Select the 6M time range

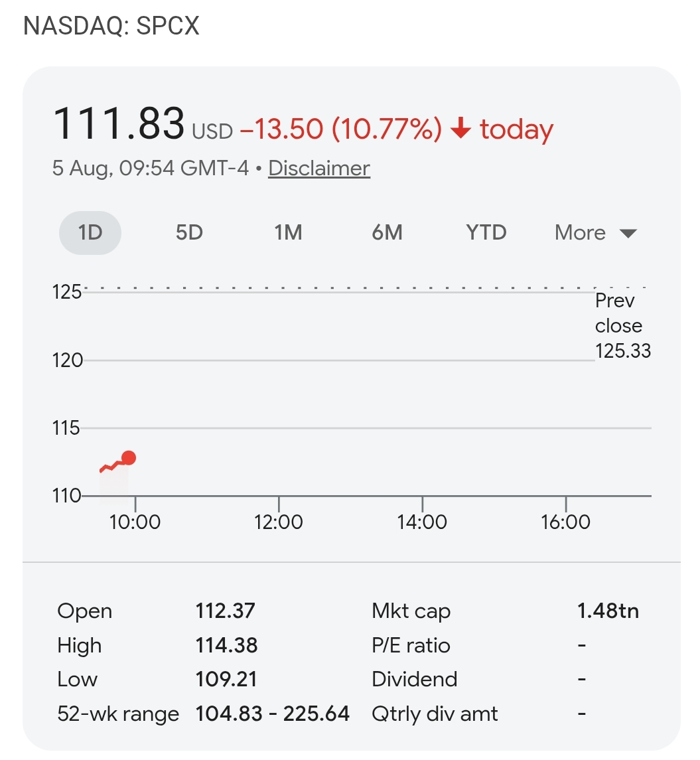pos(387,233)
